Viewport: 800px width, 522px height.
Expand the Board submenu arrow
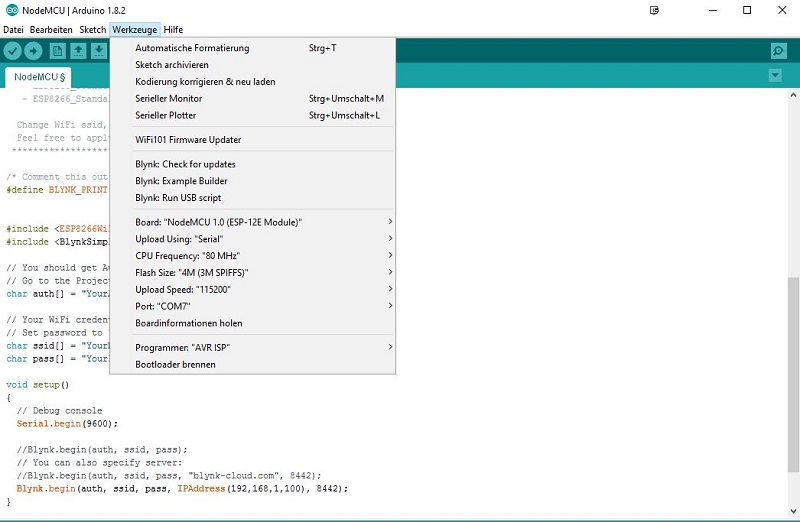pos(390,221)
